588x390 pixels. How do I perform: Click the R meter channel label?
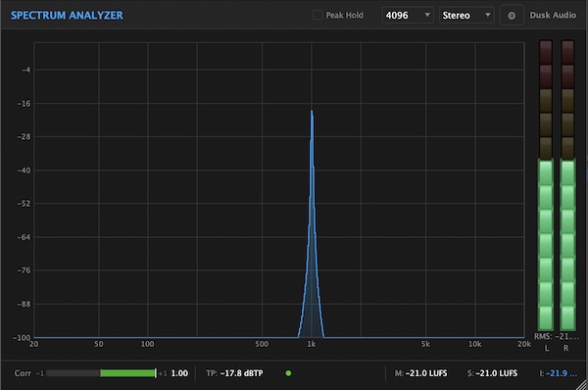565,348
